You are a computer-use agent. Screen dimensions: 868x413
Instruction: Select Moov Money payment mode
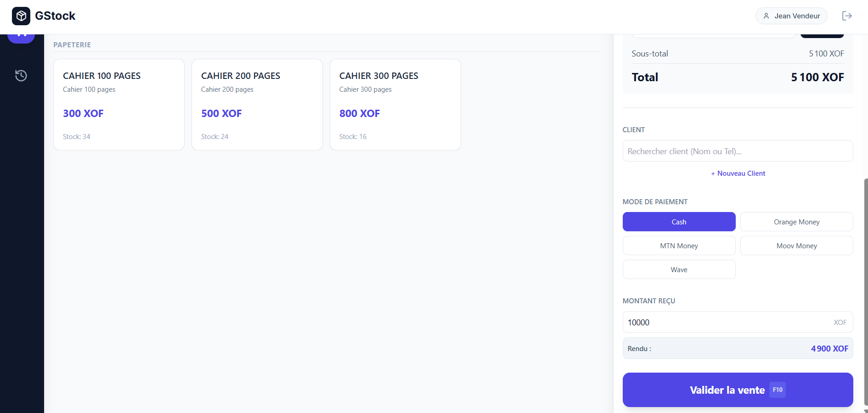tap(796, 246)
